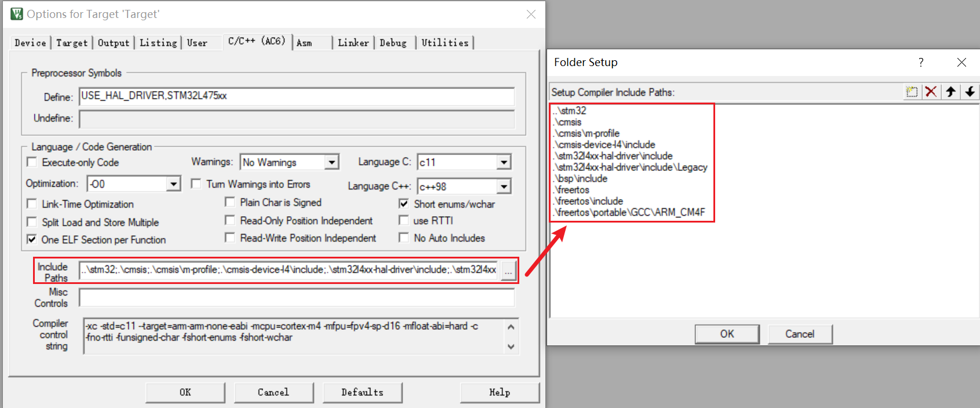The height and width of the screenshot is (408, 980).
Task: Move selected path up in Folder Setup
Action: (x=950, y=92)
